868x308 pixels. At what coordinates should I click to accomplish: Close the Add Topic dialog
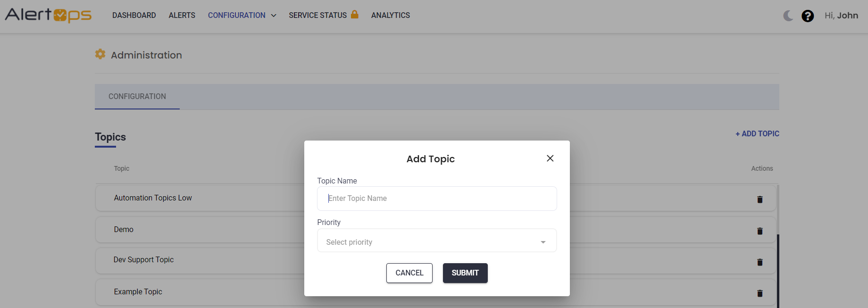click(x=550, y=158)
